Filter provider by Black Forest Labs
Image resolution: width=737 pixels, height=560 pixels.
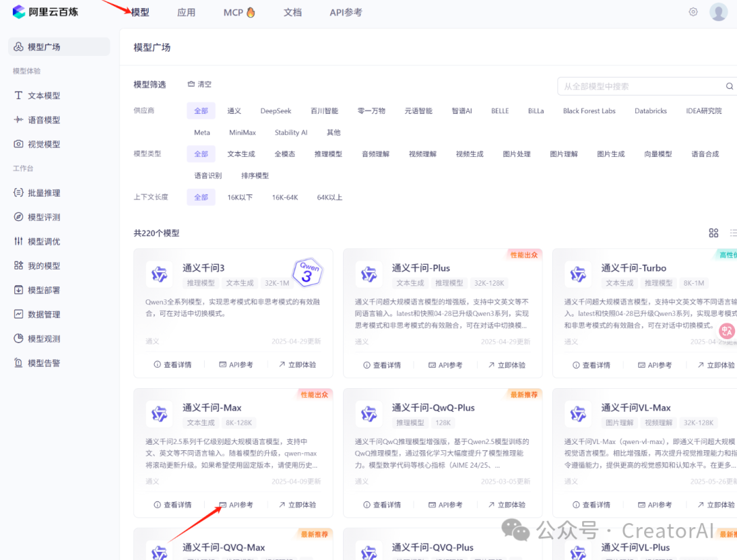pyautogui.click(x=589, y=111)
